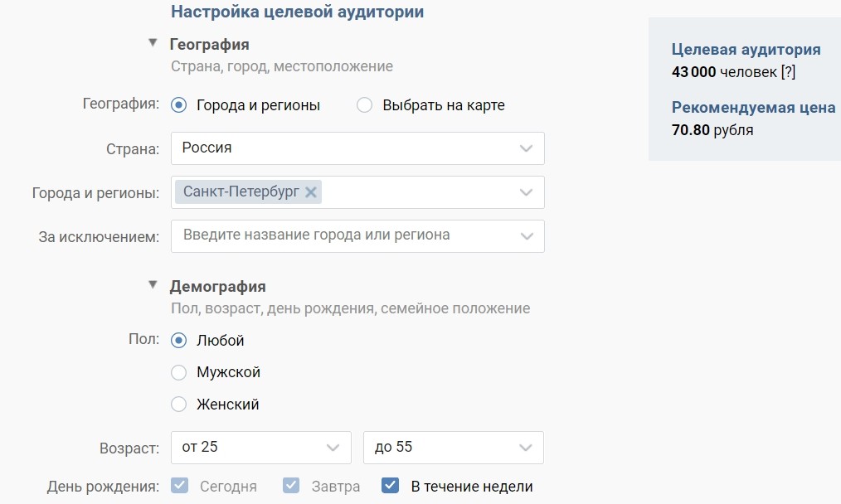Image resolution: width=841 pixels, height=504 pixels.
Task: Toggle the Завтра birthday checkbox
Action: coord(291,485)
